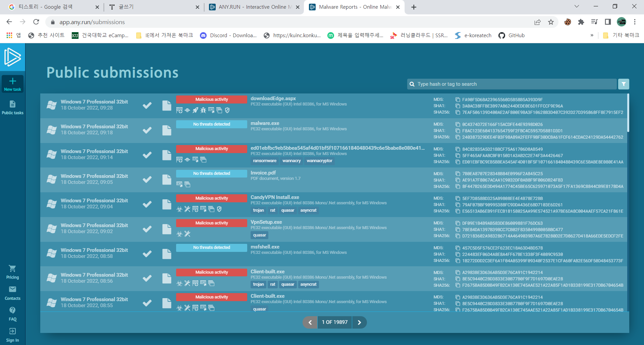This screenshot has width=644, height=345.
Task: Click file icon for Invoice.pdf row
Action: 167,180
